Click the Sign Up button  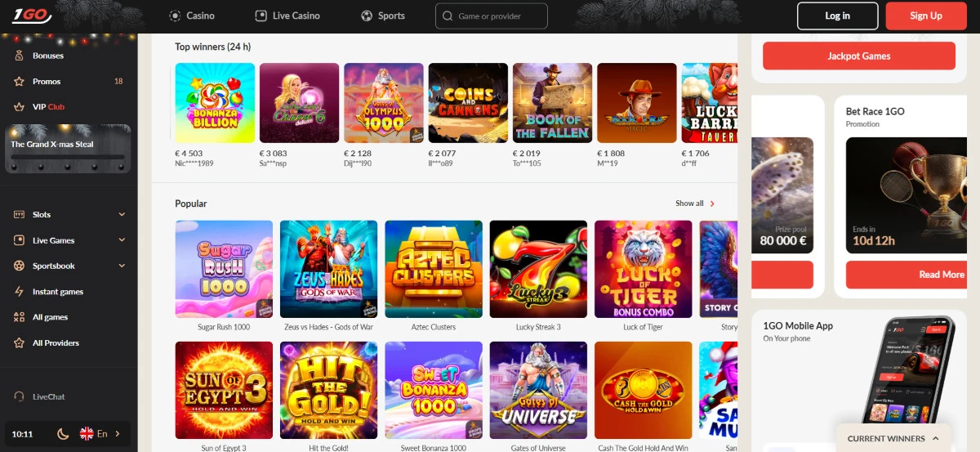pos(926,16)
